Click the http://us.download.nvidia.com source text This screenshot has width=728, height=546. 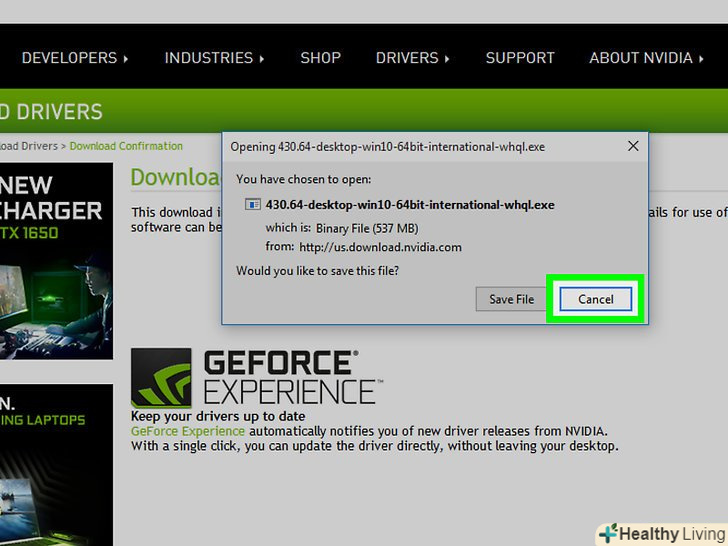(x=380, y=247)
